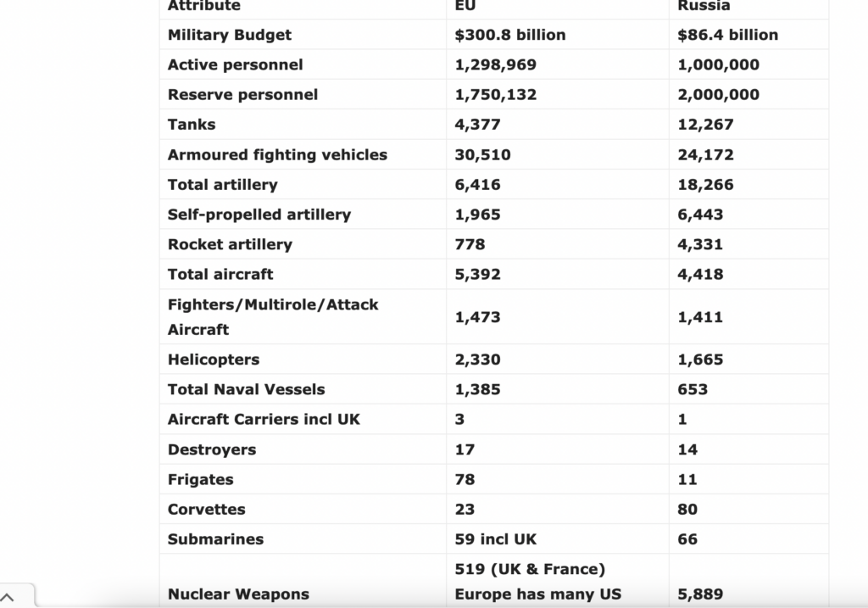
Task: Click the EU submarines cell 59 incl UK
Action: click(496, 538)
